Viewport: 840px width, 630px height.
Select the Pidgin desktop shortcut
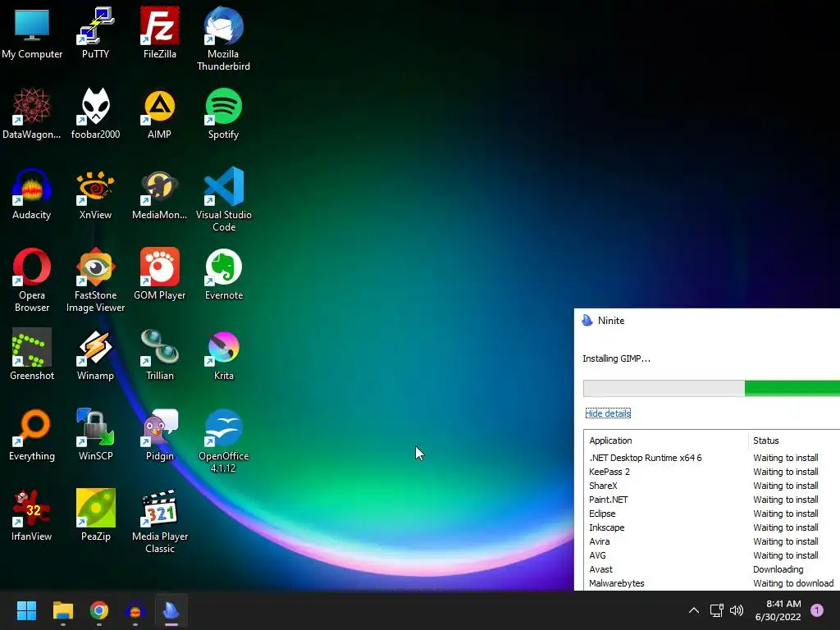tap(160, 435)
